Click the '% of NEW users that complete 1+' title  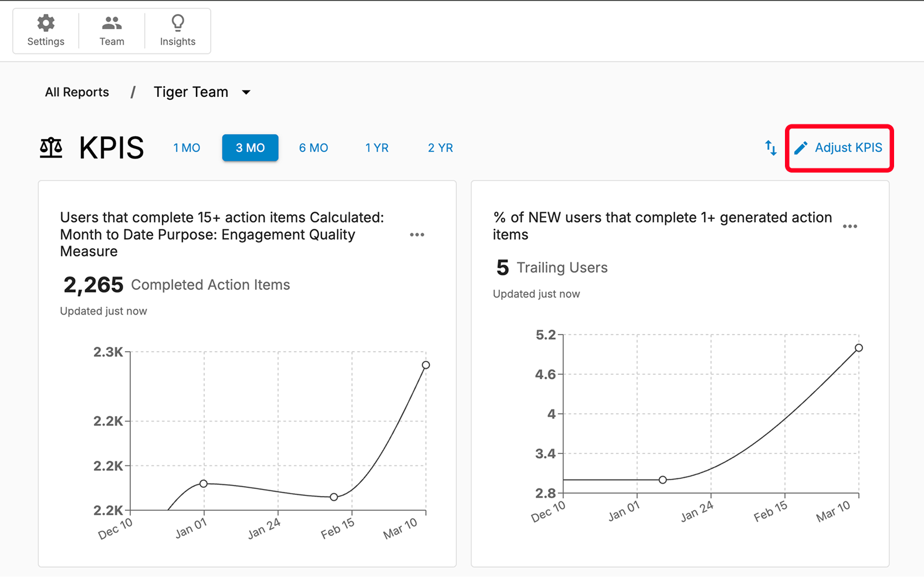662,226
